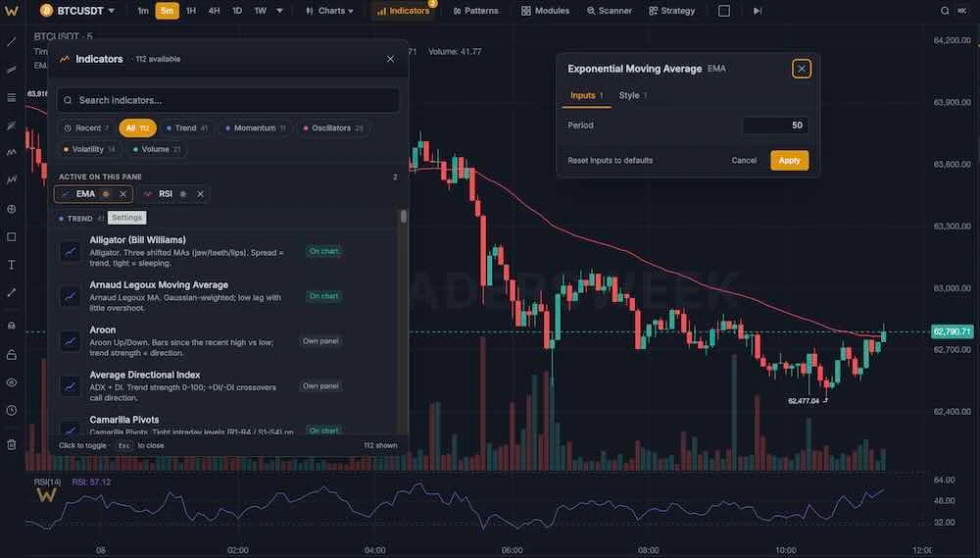
Task: Switch to the 1m timeframe
Action: pyautogui.click(x=143, y=11)
